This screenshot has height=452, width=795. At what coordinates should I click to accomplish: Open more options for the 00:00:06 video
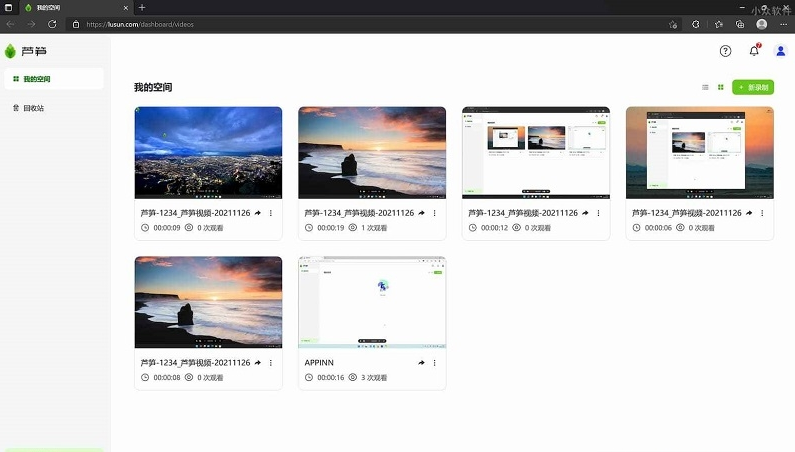point(762,213)
